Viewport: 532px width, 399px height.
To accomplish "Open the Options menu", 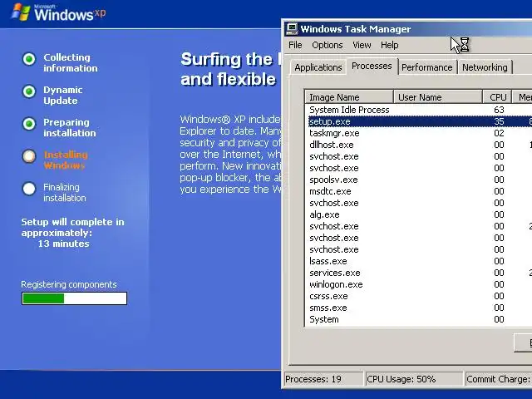I will (x=327, y=45).
